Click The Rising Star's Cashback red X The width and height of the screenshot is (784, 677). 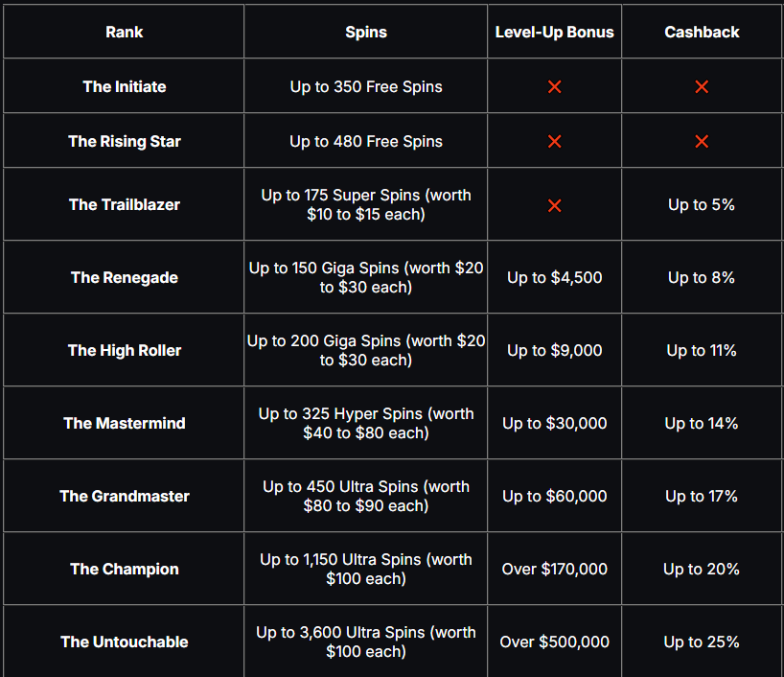tap(702, 142)
